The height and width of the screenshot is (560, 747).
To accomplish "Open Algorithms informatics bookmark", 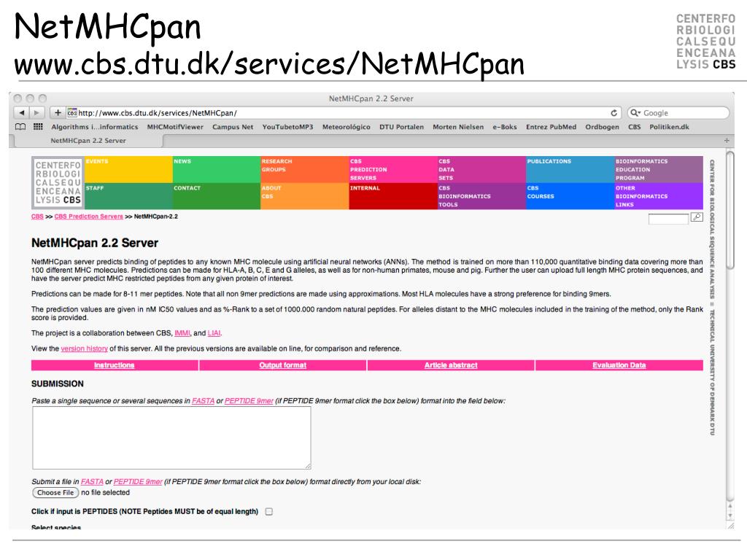I will (95, 127).
